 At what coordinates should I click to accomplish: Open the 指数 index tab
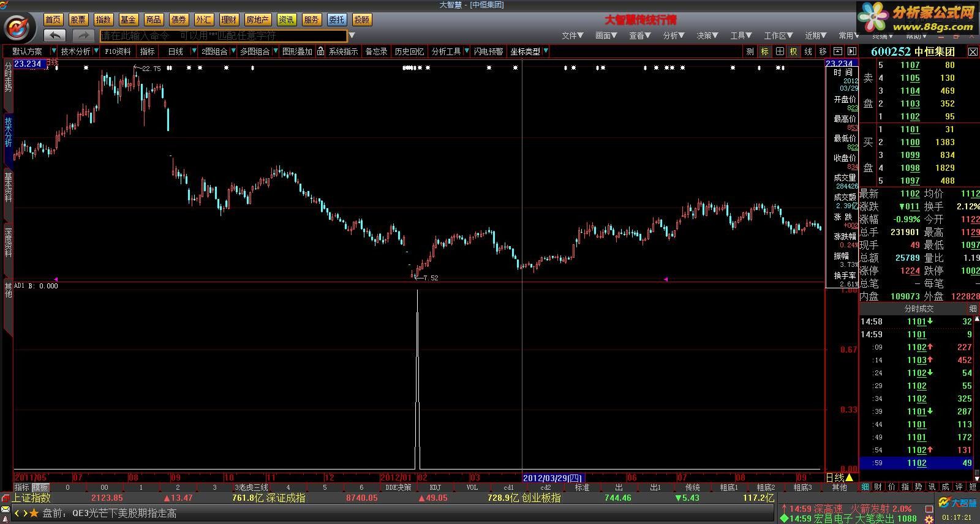click(x=104, y=20)
